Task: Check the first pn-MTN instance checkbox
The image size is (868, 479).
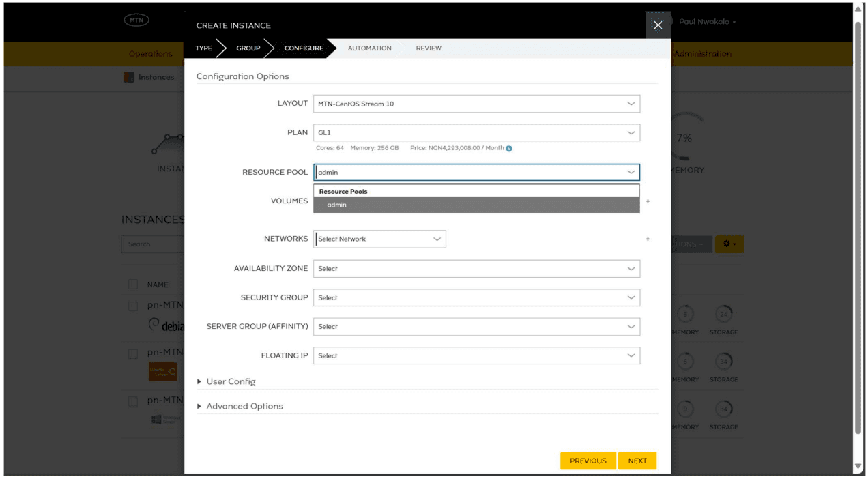Action: click(x=133, y=306)
